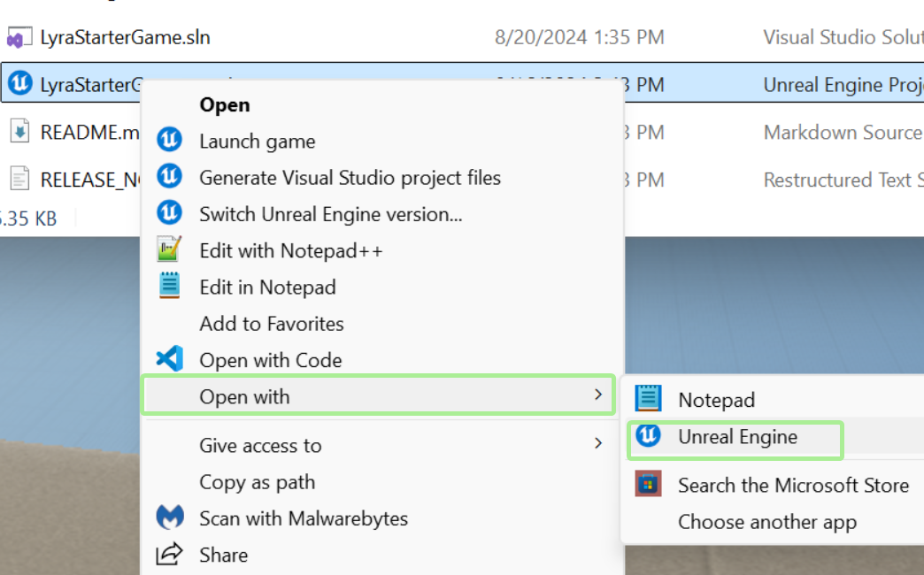The width and height of the screenshot is (924, 575).
Task: Select Choose another app
Action: (x=767, y=523)
